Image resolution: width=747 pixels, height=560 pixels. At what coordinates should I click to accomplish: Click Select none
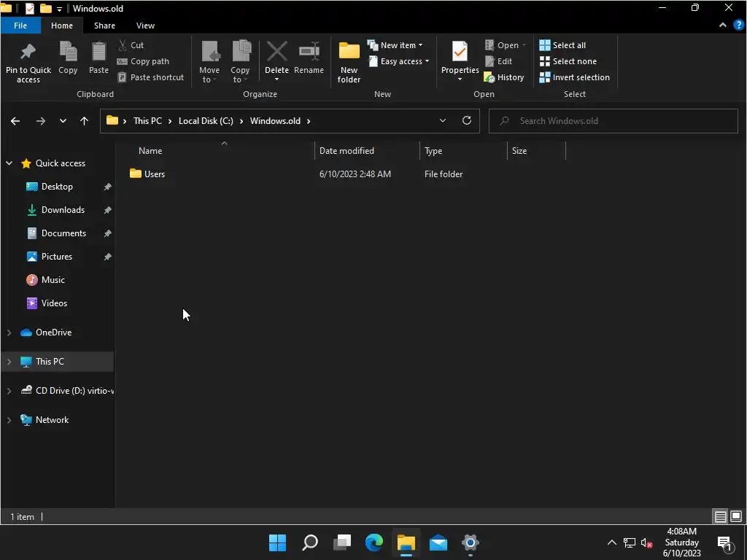coord(568,61)
